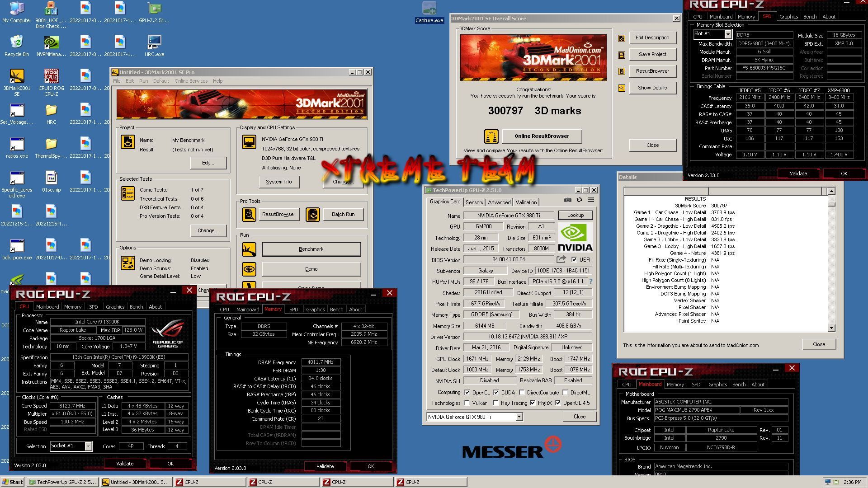The height and width of the screenshot is (488, 868).
Task: Click Validate in the CPU-Z Memory window
Action: (325, 466)
